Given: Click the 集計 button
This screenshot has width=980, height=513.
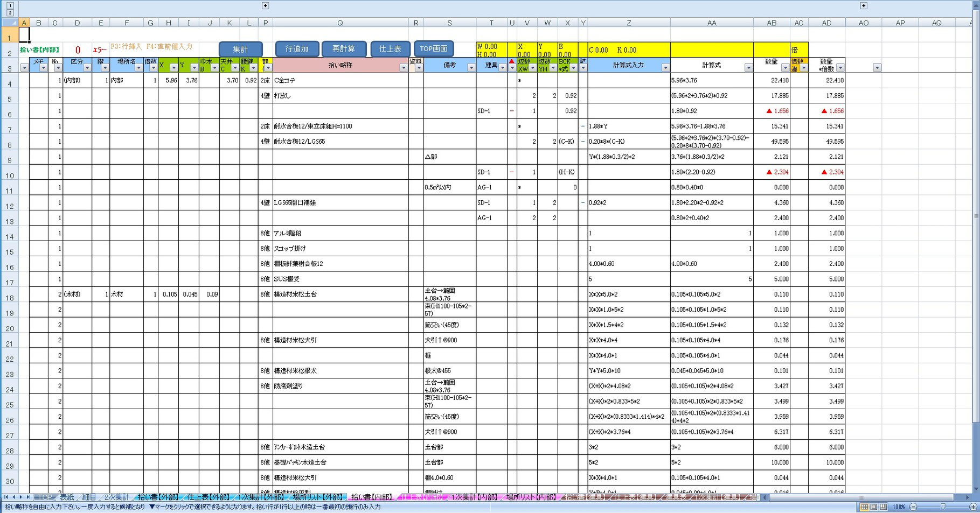Looking at the screenshot, I should [x=240, y=49].
